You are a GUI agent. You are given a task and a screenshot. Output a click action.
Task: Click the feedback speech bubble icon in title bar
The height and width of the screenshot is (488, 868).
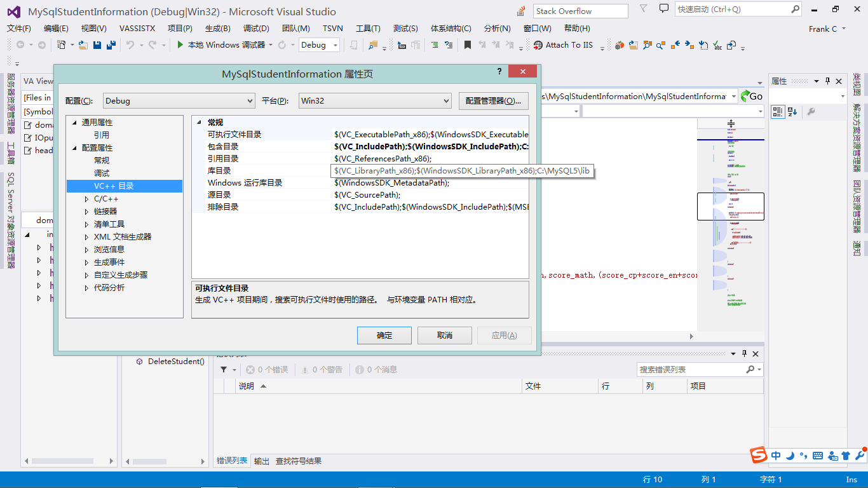[x=664, y=9]
